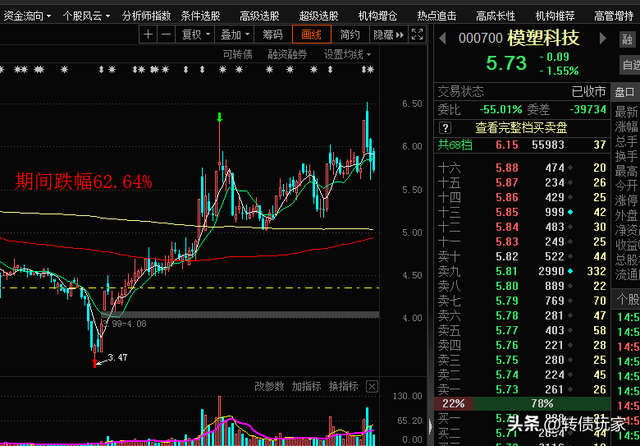Click the stock name 模塑科技

(x=543, y=38)
